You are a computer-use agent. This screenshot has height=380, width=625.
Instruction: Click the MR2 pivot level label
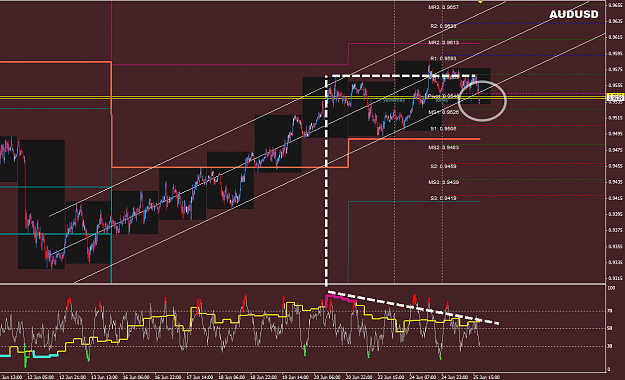(443, 42)
